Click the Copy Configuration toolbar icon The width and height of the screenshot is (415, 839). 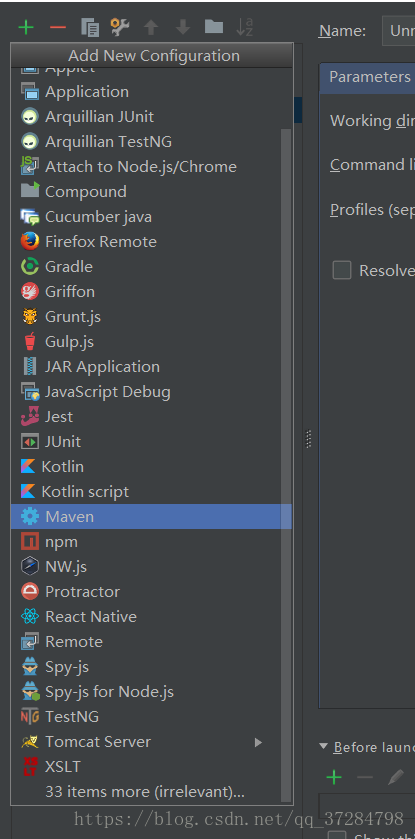click(90, 27)
